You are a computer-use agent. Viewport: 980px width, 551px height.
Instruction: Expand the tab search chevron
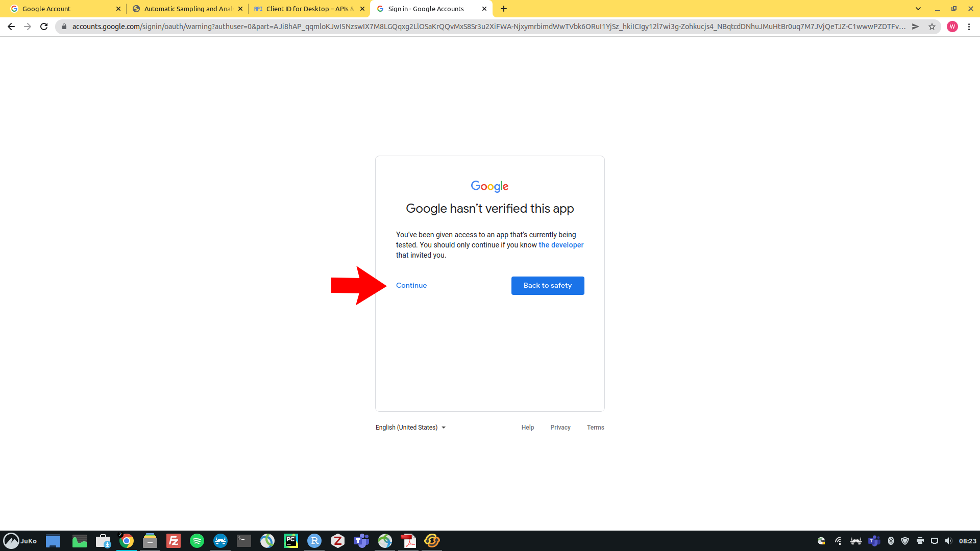point(918,9)
